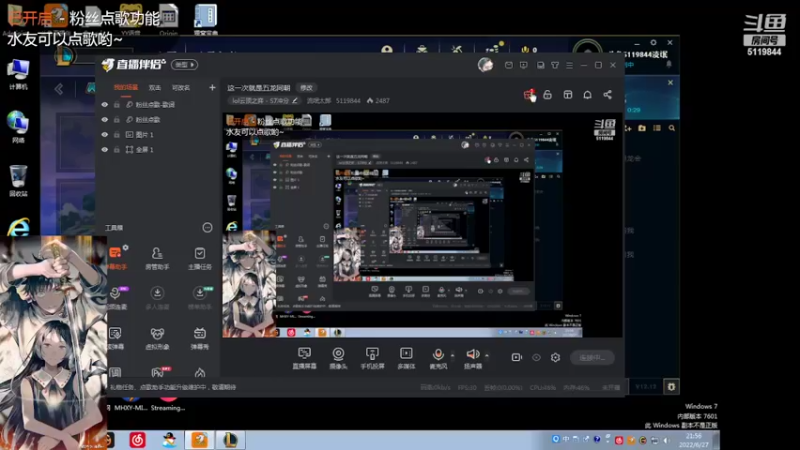The width and height of the screenshot is (800, 450).
Task: Click the start streaming button at bottom right
Action: click(592, 358)
